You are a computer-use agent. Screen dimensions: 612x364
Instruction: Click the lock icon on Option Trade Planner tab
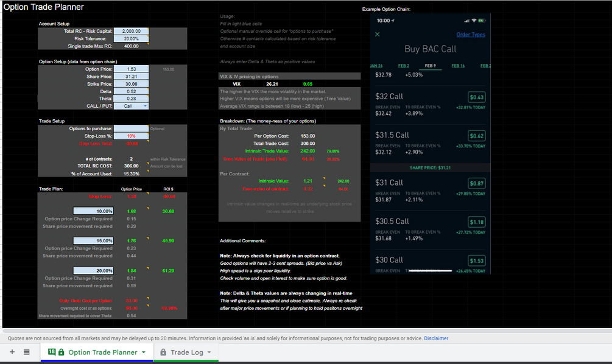(x=62, y=351)
